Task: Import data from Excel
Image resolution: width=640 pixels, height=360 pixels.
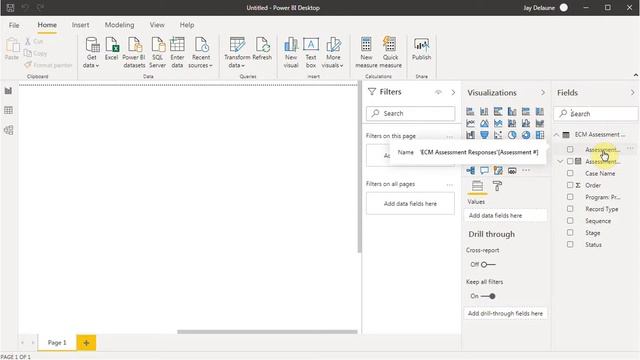Action: [x=111, y=49]
